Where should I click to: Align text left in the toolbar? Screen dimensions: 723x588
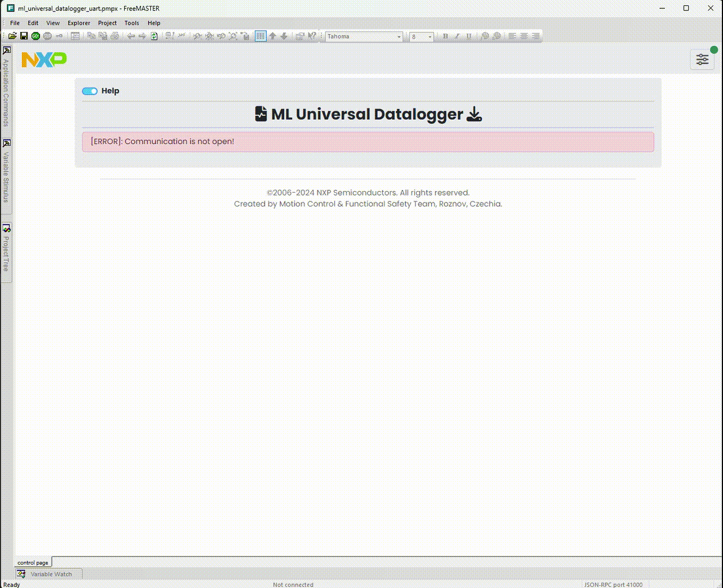pos(512,36)
